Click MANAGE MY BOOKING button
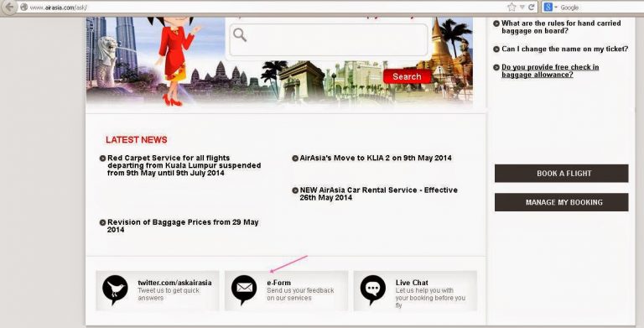 [x=562, y=202]
